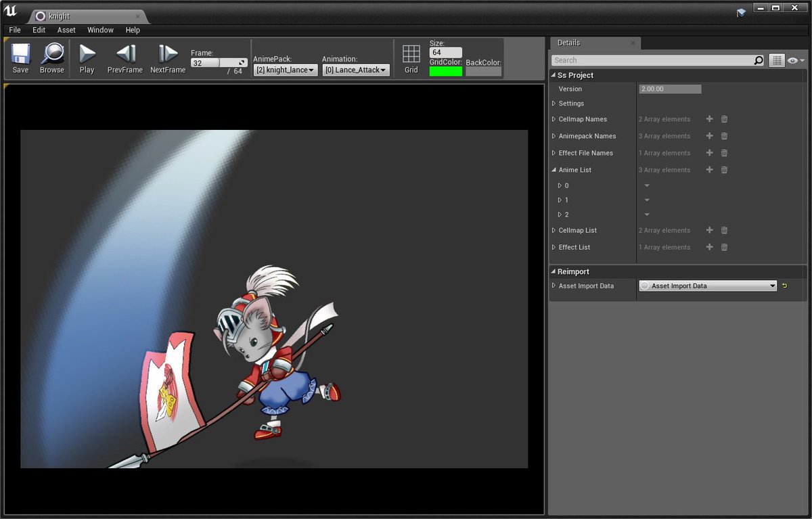
Task: Reset Asset Import Data to default
Action: click(785, 286)
